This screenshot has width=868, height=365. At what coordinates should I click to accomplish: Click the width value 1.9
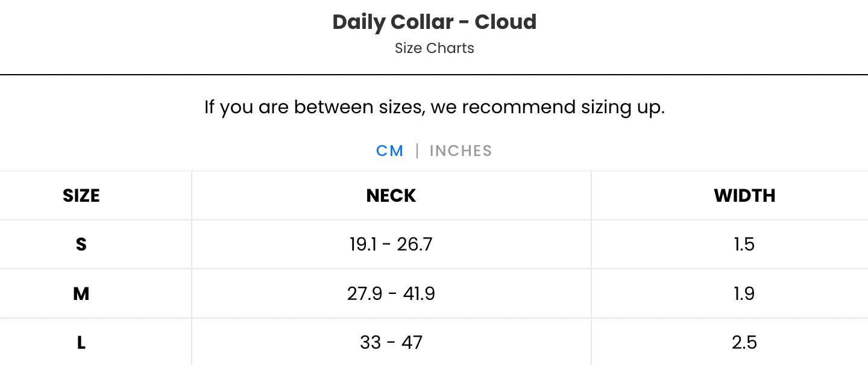744,293
